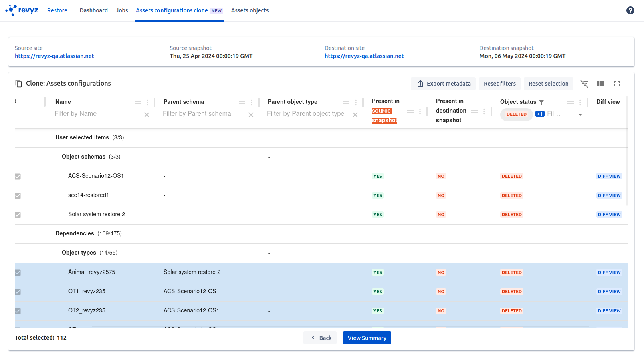Clear the Name filter with X
The image size is (644, 360).
(x=147, y=115)
